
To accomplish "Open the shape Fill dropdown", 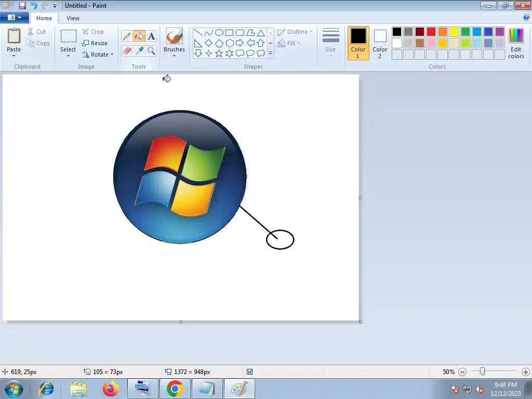I will click(x=289, y=43).
